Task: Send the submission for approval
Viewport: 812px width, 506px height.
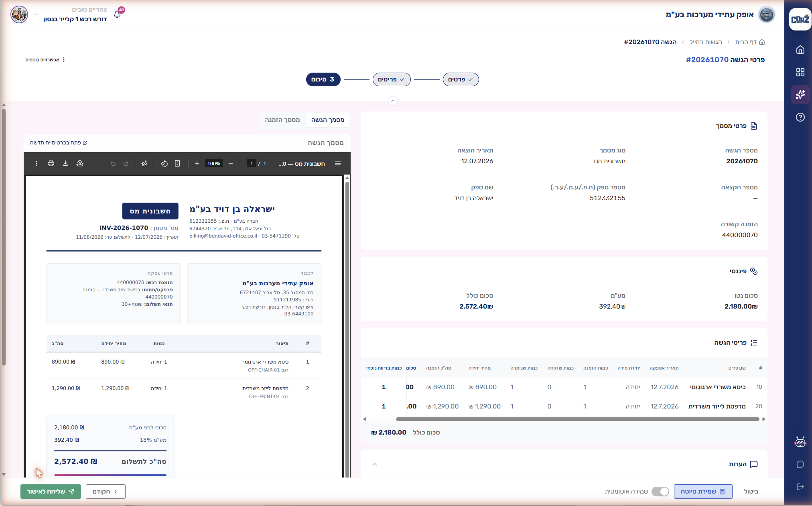Action: point(51,492)
